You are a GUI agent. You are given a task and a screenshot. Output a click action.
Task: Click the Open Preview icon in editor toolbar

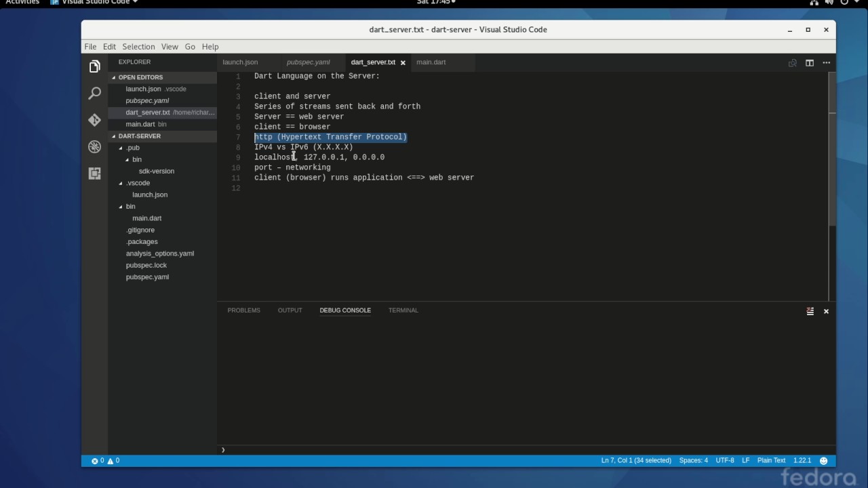point(792,62)
